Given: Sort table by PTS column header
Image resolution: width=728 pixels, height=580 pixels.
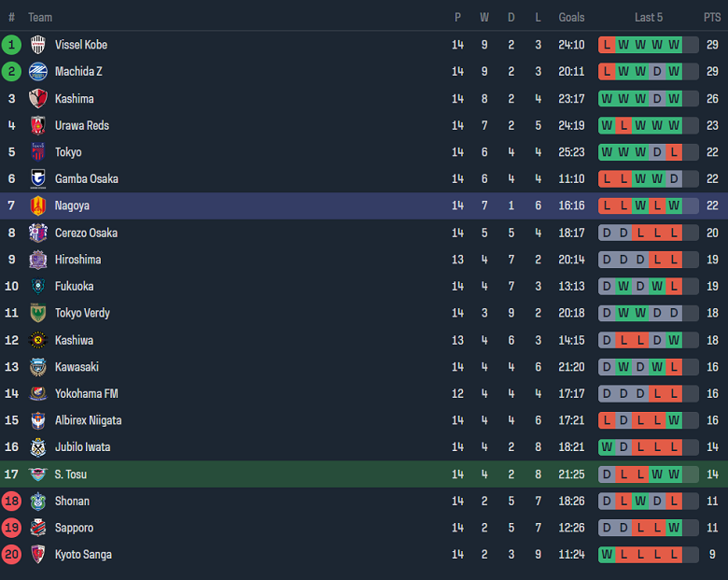Looking at the screenshot, I should (711, 18).
